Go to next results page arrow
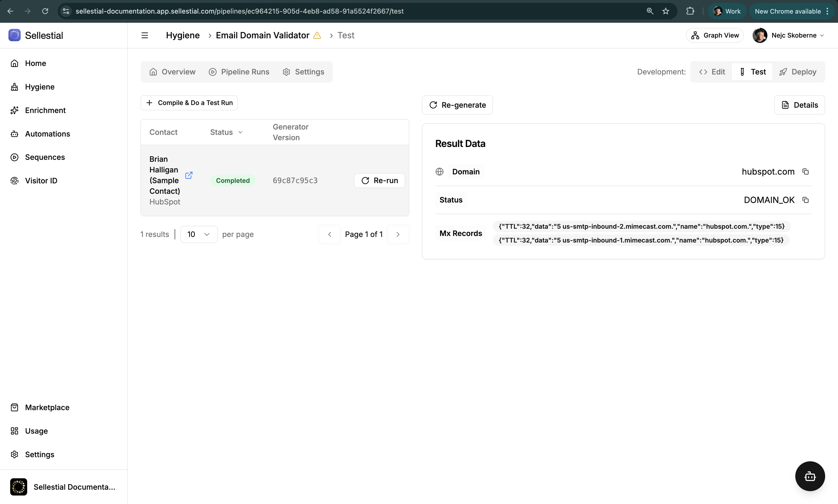The width and height of the screenshot is (838, 504). pos(398,234)
